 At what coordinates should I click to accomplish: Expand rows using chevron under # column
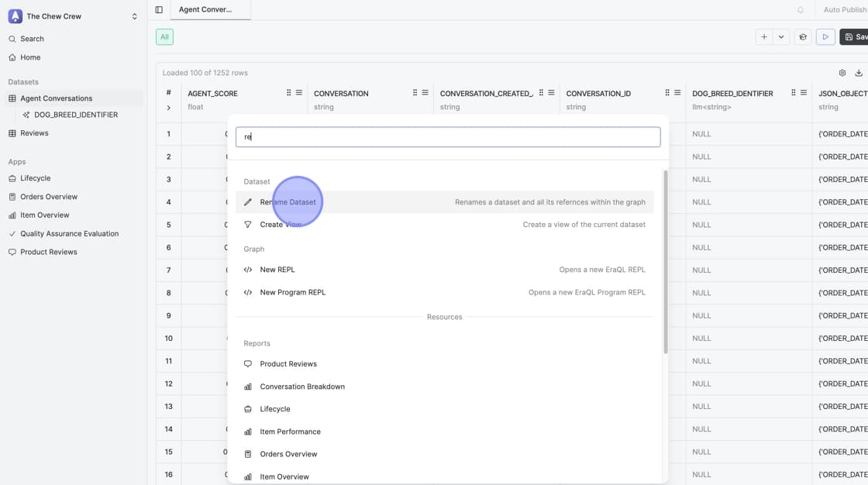pyautogui.click(x=168, y=108)
